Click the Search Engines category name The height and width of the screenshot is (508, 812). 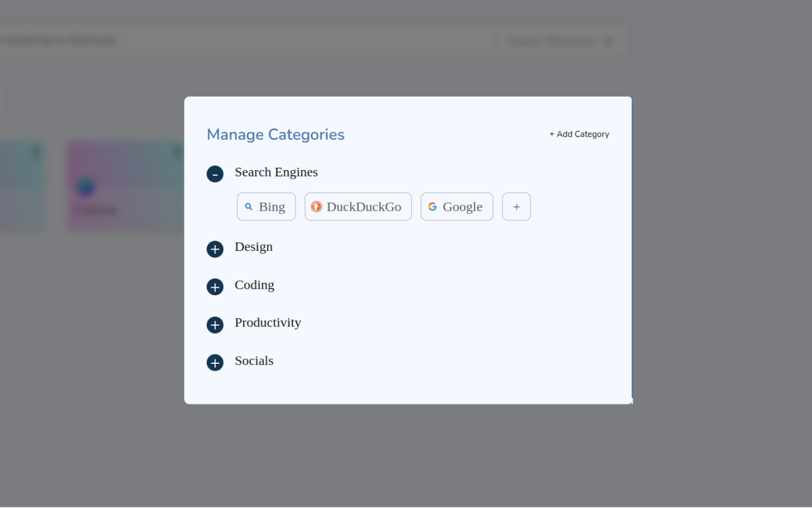tap(276, 172)
